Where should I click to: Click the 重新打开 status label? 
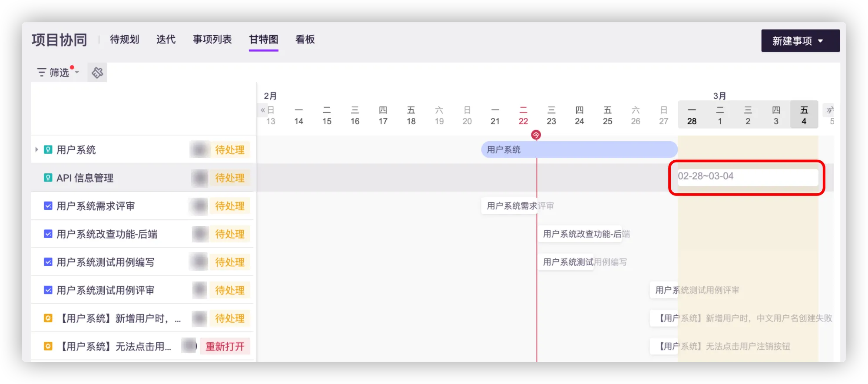pyautogui.click(x=225, y=346)
